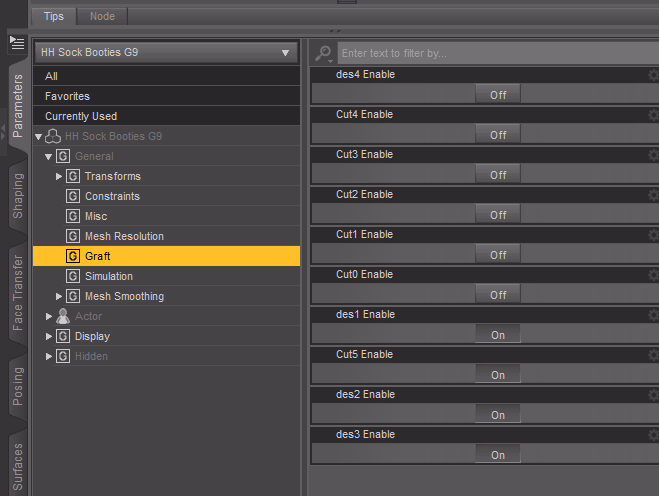
Task: Collapse the HH Sock Booties G9 tree root
Action: click(39, 137)
